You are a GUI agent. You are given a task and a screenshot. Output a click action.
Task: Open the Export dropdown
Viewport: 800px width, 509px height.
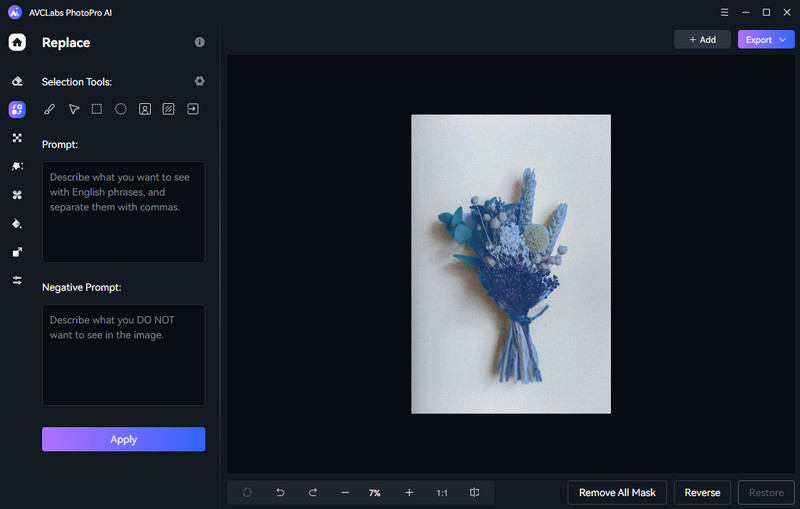(766, 39)
